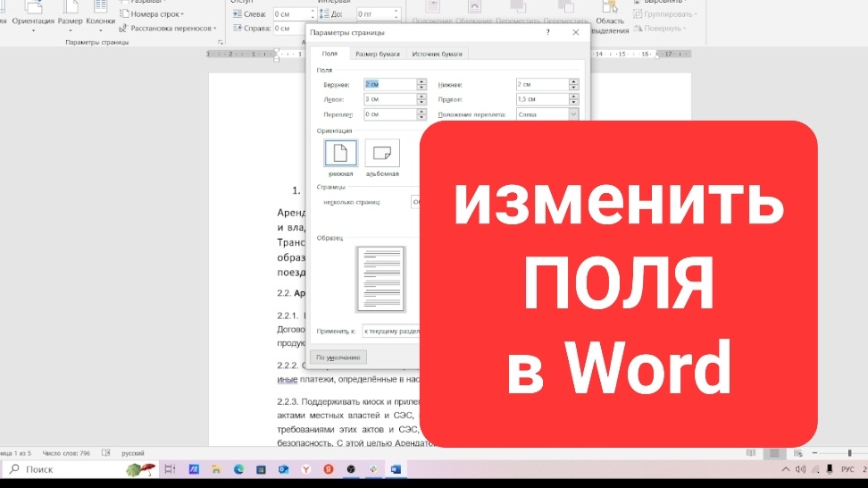
Task: Click the first-line indent marker on the ruler
Action: (276, 52)
